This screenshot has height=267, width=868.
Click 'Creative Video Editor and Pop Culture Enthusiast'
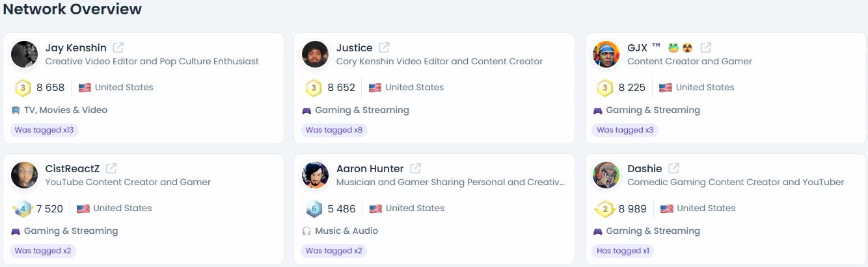point(152,62)
